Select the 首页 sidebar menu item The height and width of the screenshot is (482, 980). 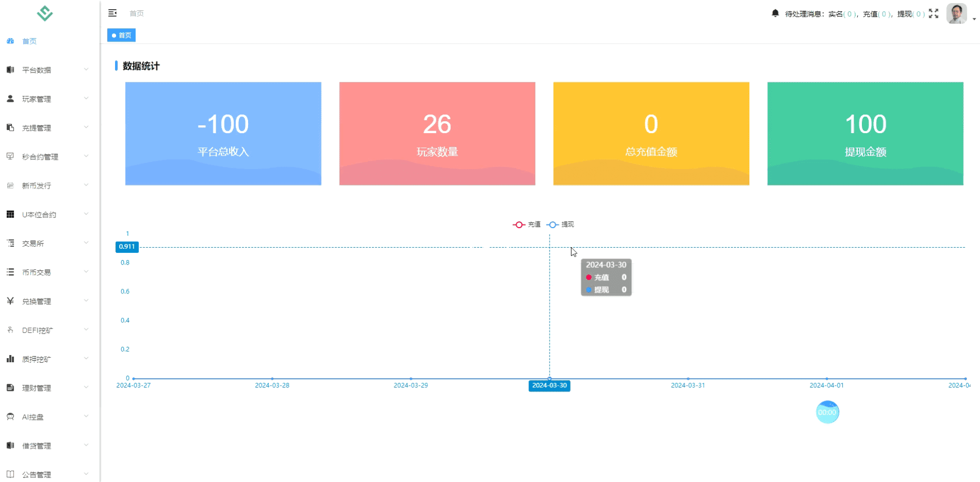29,41
